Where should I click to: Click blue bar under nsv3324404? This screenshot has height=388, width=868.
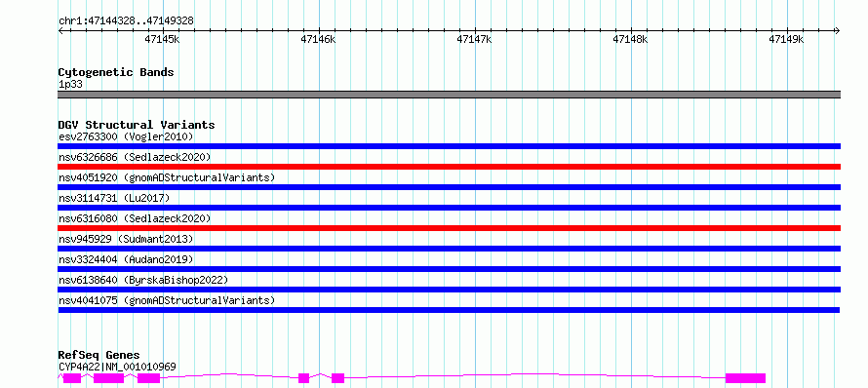tap(449, 269)
